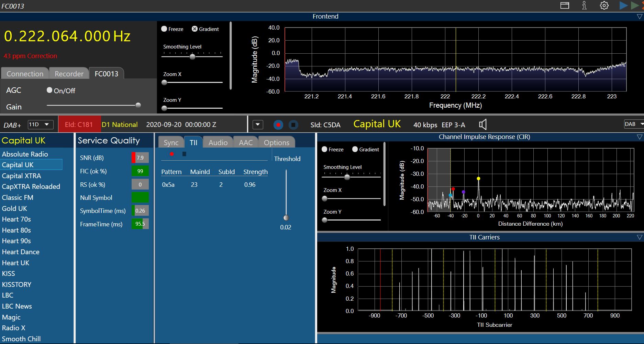Toggle Gradient in Channel Impulse Response panel
Screen dimensions: 644x344
pos(355,149)
